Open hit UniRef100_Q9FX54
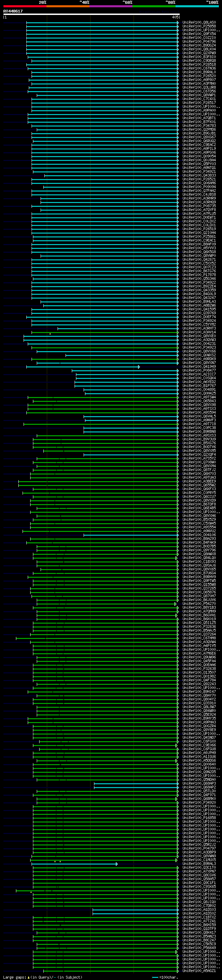222x980 pixels. click(x=199, y=34)
